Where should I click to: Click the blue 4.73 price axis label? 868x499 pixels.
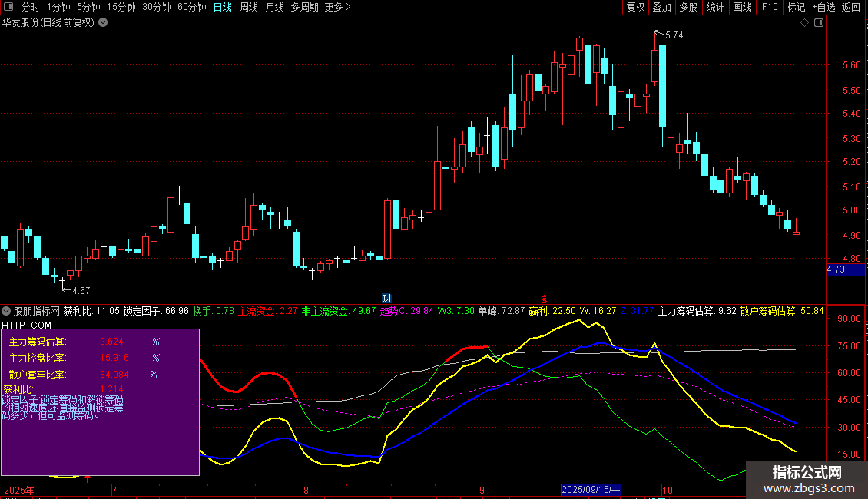[x=845, y=269]
